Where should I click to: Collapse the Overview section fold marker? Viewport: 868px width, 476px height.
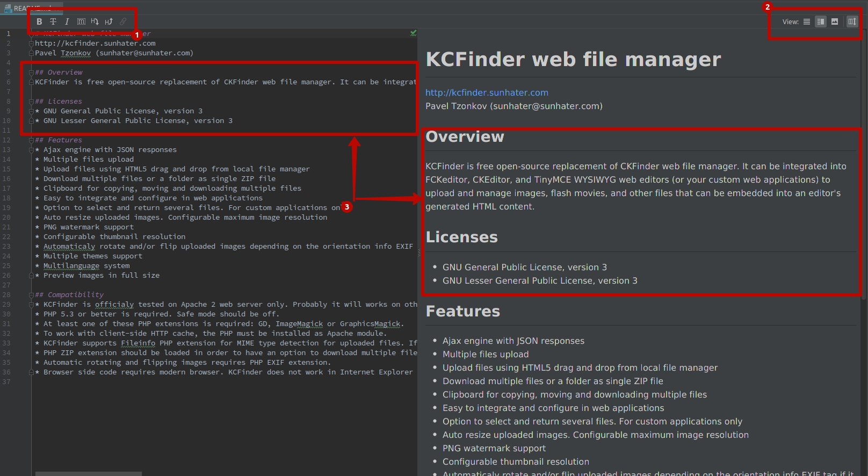(x=32, y=73)
